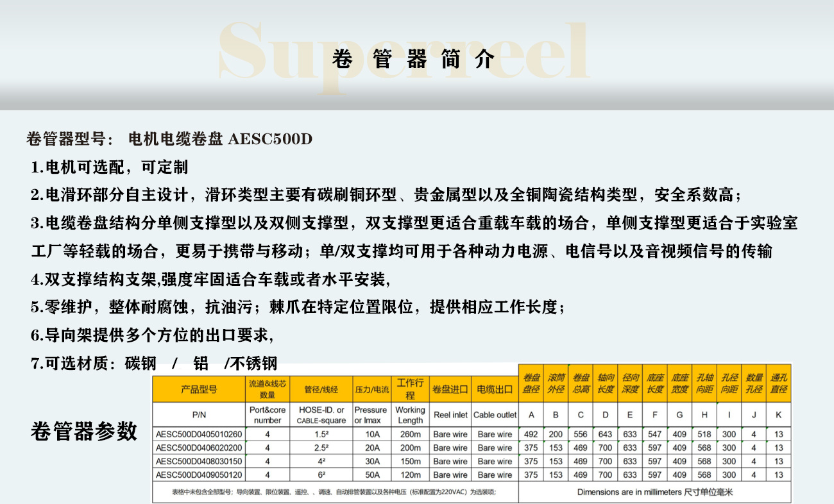Click the 卷管器参数 section label

coord(84,431)
